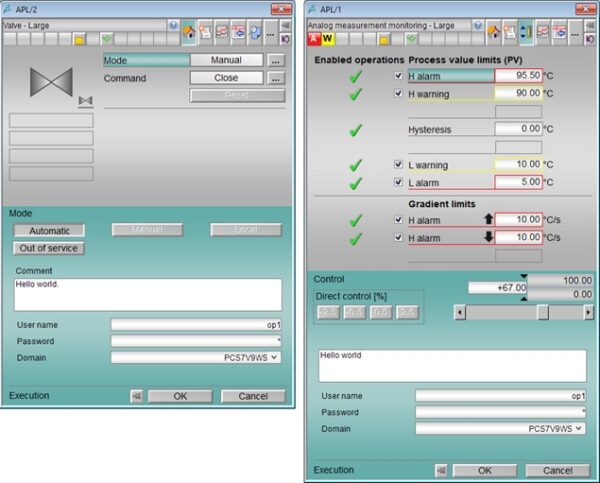Open the Trend view icon in the APL/1 toolbar
Screen dimensions: 600x483
click(543, 33)
